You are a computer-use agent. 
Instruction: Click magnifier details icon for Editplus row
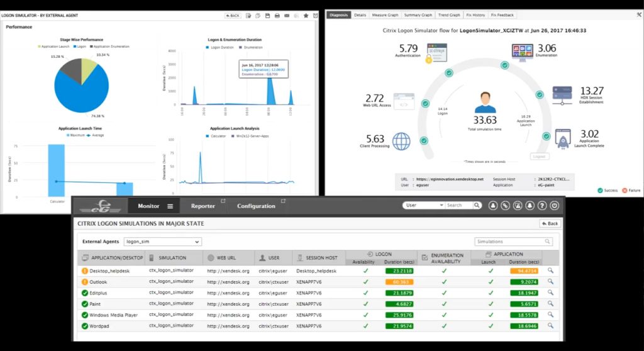click(x=550, y=292)
